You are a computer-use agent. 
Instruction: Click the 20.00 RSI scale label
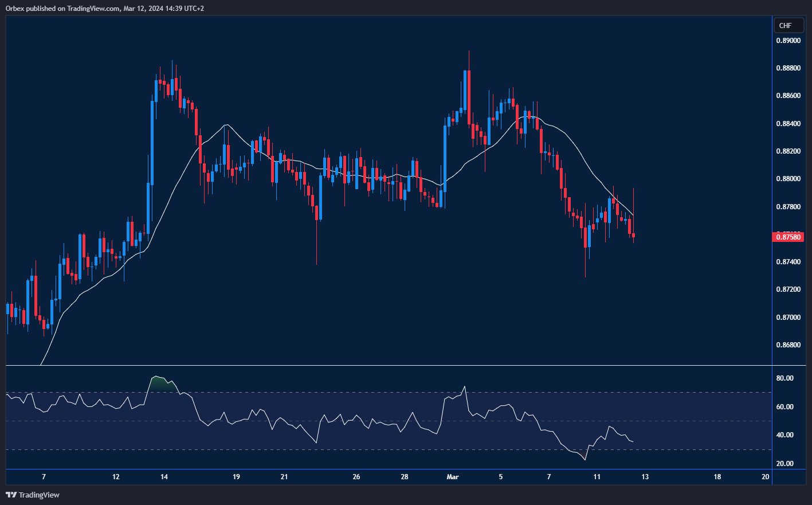784,464
